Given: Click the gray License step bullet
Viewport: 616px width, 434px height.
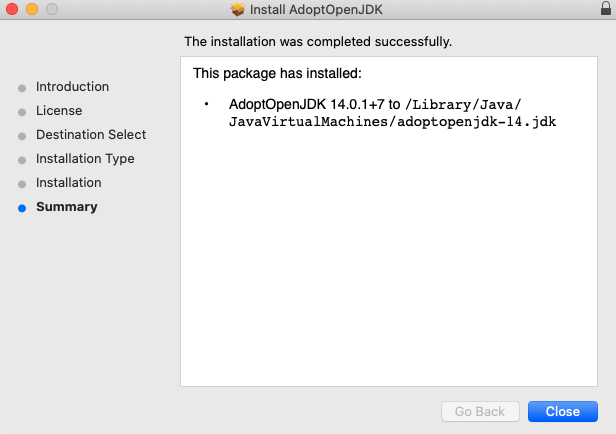Looking at the screenshot, I should pos(21,112).
